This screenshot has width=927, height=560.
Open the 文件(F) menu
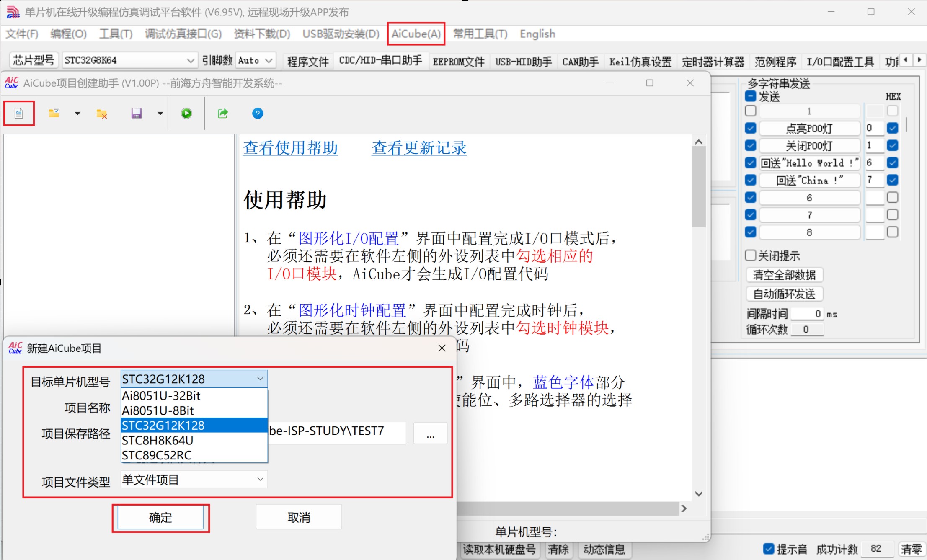22,34
